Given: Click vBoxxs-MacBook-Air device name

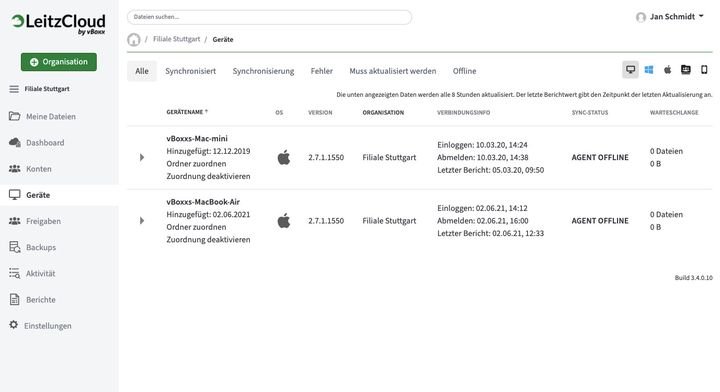Looking at the screenshot, I should click(x=203, y=202).
